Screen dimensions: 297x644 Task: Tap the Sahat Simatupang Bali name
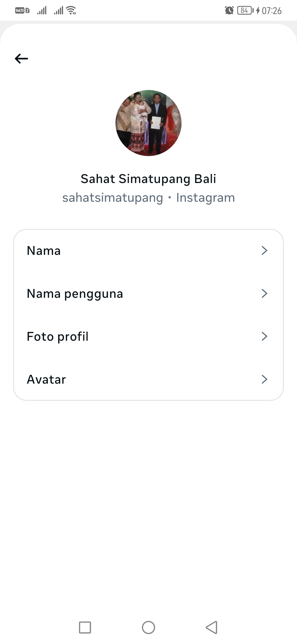click(148, 179)
